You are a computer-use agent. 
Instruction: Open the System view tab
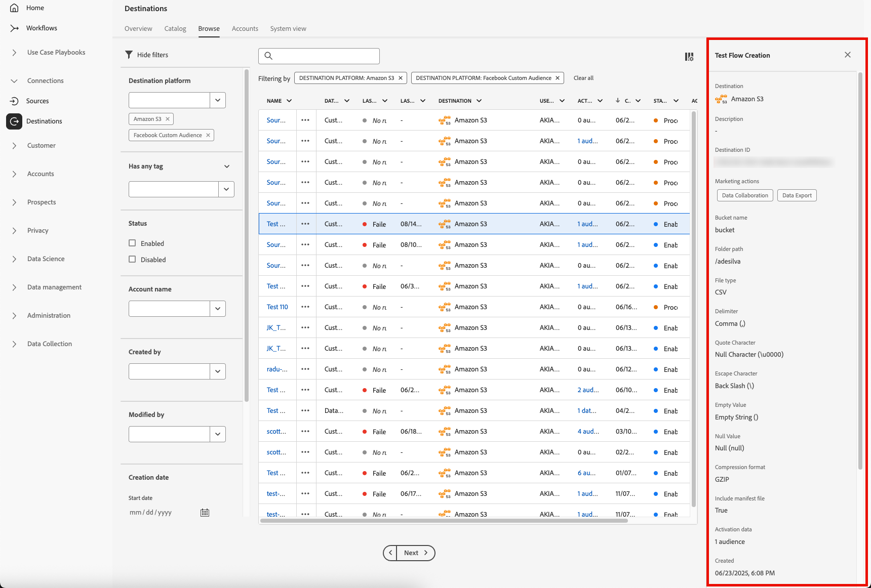(x=288, y=28)
